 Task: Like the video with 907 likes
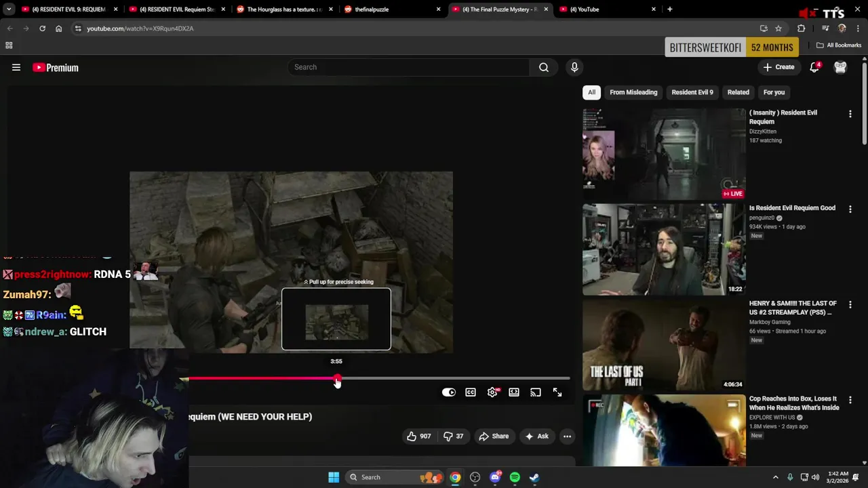[418, 436]
